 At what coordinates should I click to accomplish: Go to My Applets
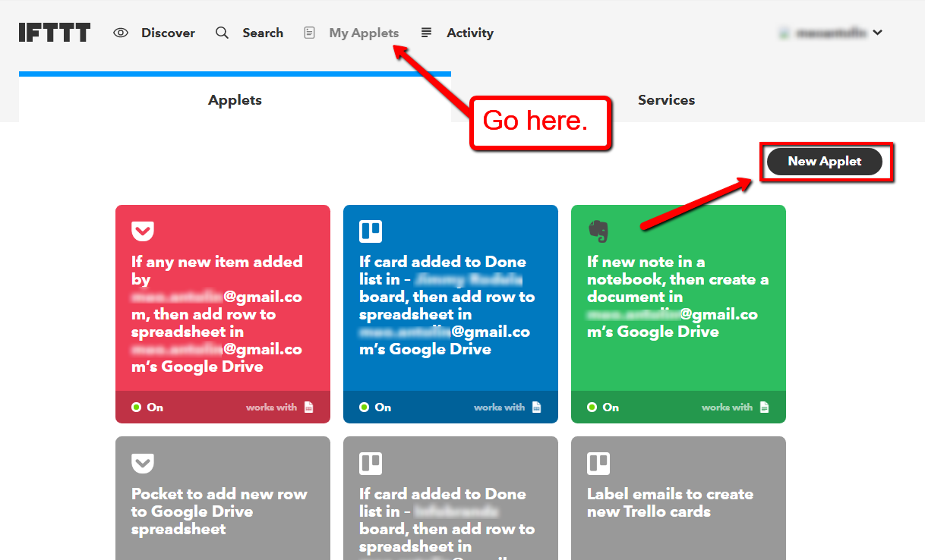352,33
